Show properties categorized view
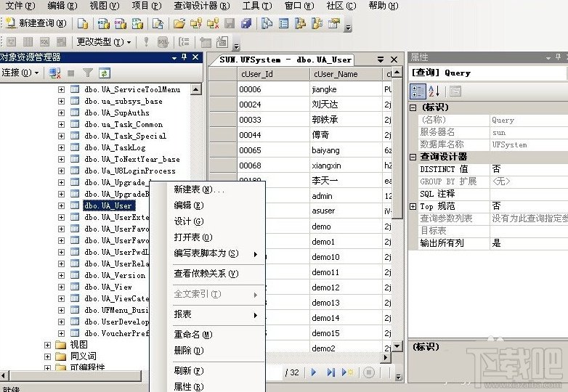This screenshot has height=392, width=568. click(418, 91)
